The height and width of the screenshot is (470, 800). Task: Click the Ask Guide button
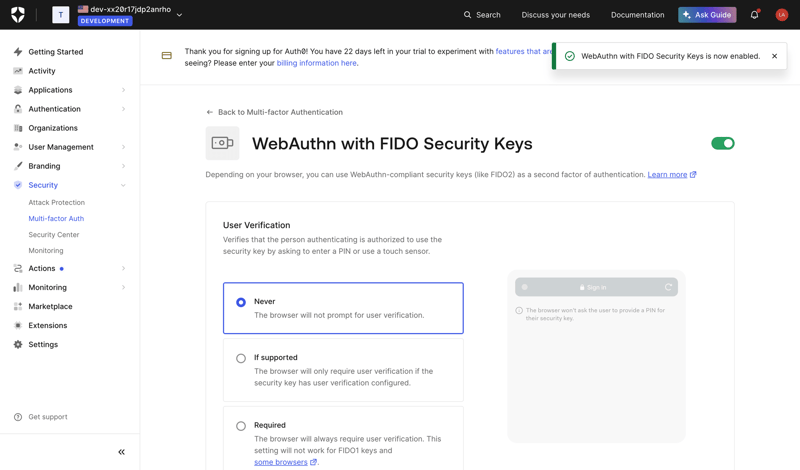click(x=707, y=15)
